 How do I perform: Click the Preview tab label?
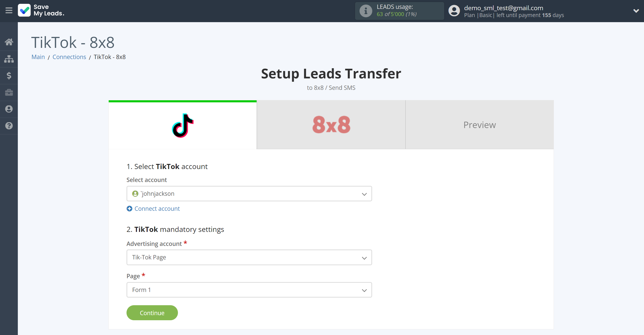click(x=480, y=124)
